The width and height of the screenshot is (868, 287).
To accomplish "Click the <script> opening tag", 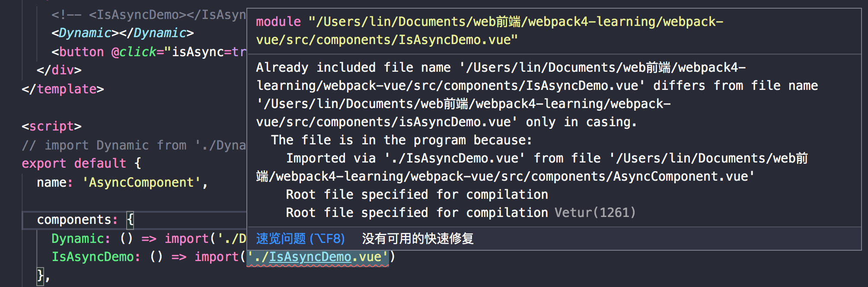I will pos(51,126).
